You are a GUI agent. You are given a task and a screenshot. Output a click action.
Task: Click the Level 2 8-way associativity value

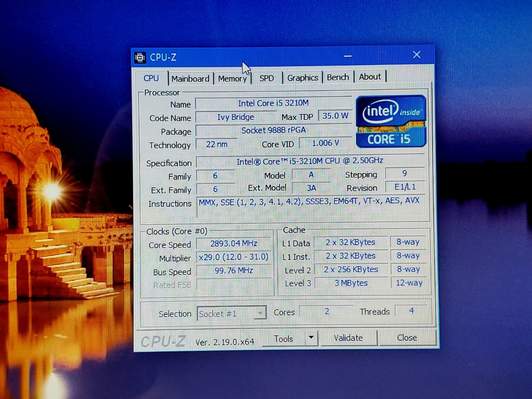[x=408, y=269]
